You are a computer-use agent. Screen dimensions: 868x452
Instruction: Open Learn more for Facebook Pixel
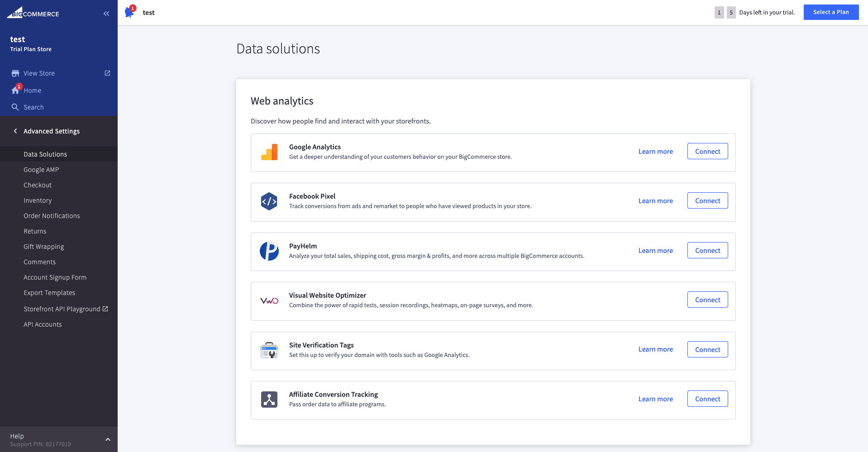[655, 201]
